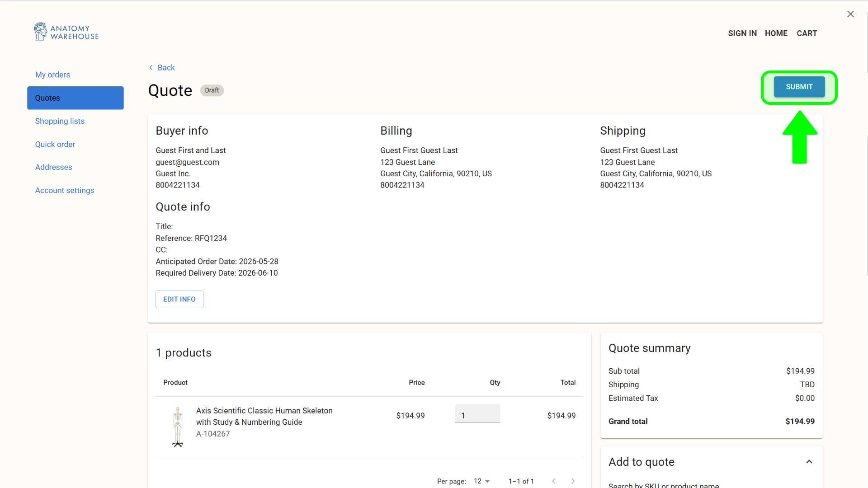Screen dimensions: 868x488
Task: Open the Per page dropdown
Action: (x=482, y=481)
